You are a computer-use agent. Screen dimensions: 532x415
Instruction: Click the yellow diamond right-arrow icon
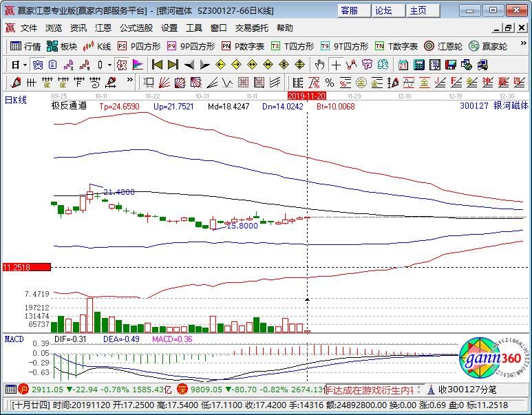[x=236, y=65]
